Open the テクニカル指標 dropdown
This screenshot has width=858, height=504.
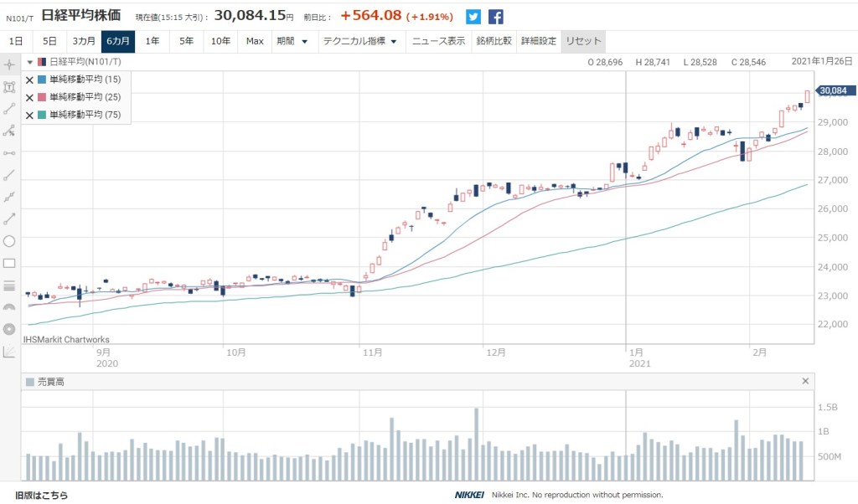[359, 41]
